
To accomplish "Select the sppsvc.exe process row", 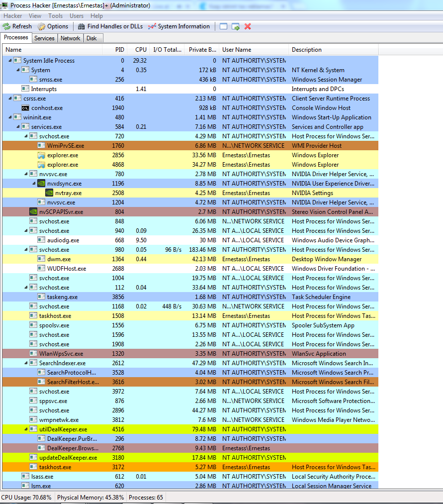I will [190, 401].
